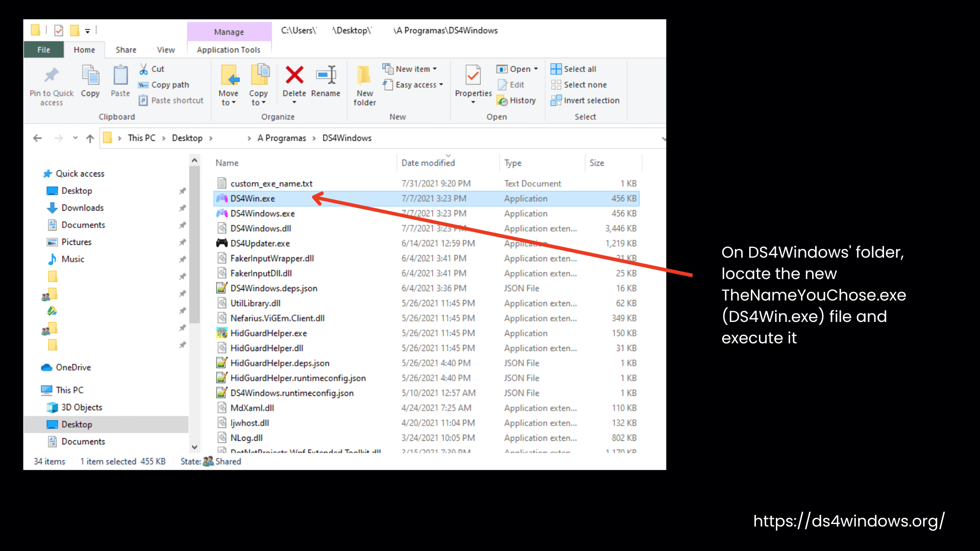This screenshot has width=980, height=551.
Task: Click the custom_exe_name.txt document icon
Action: click(x=222, y=184)
